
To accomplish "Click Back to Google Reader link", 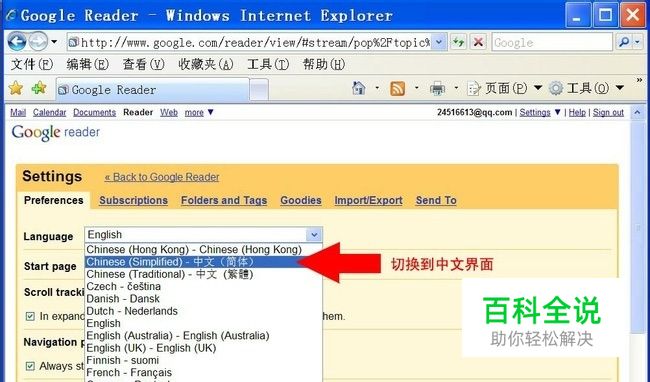I will click(x=162, y=177).
